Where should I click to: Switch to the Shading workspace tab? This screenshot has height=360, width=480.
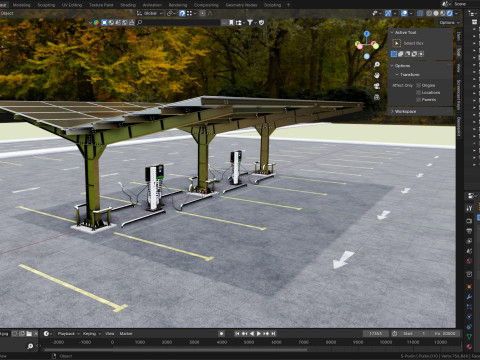tap(128, 5)
